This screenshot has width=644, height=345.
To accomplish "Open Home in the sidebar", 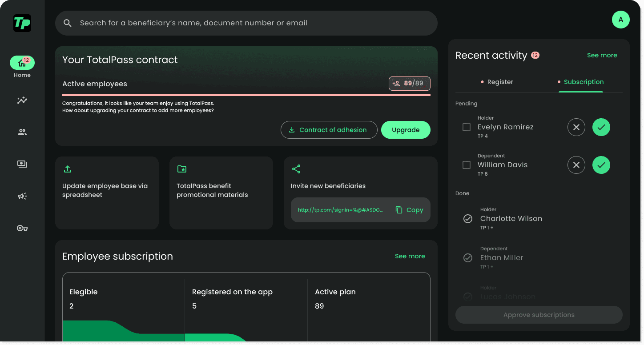I will pos(22,67).
